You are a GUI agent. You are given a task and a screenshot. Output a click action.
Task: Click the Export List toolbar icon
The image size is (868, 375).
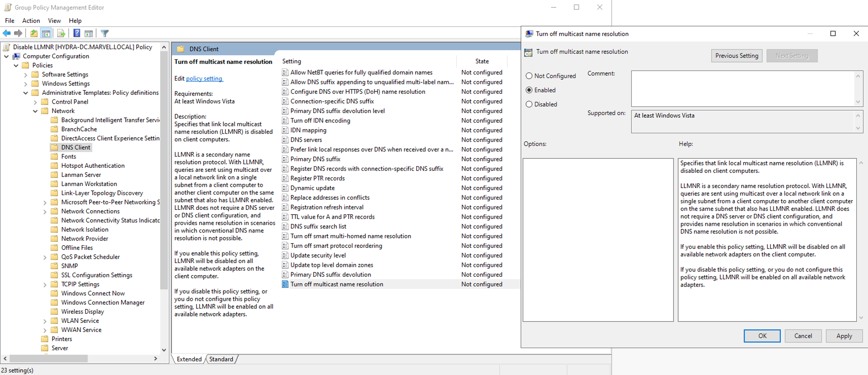coord(61,33)
